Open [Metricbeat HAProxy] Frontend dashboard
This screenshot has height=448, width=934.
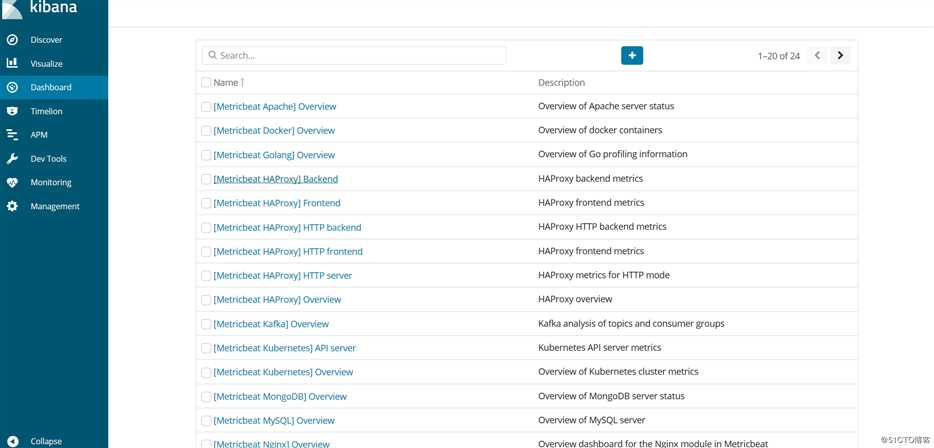277,203
